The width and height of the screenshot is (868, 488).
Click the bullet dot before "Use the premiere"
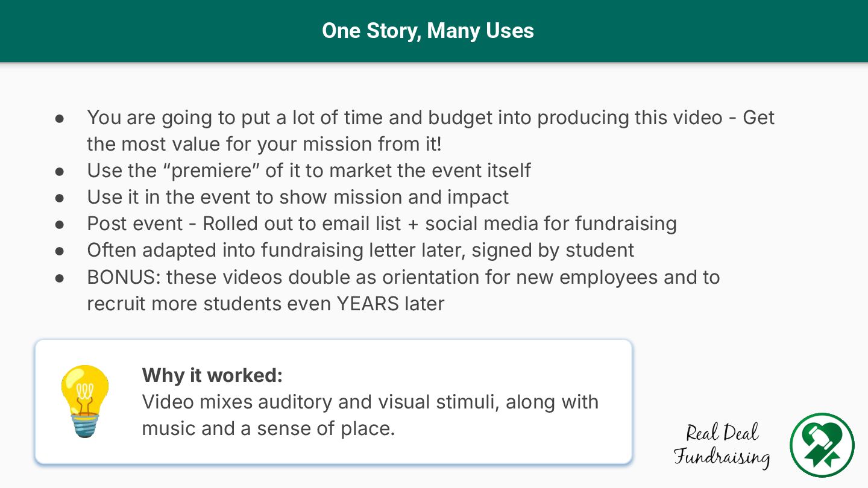tap(60, 171)
